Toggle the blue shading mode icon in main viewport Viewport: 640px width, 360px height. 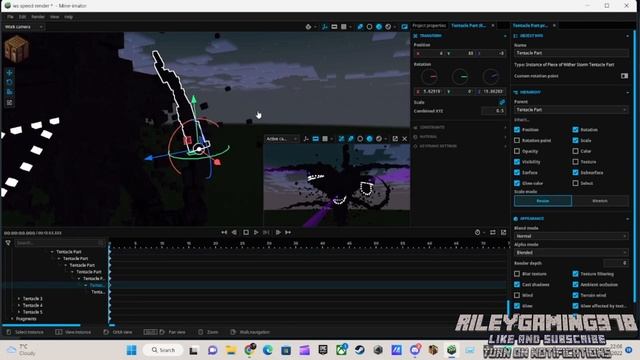pyautogui.click(x=360, y=27)
